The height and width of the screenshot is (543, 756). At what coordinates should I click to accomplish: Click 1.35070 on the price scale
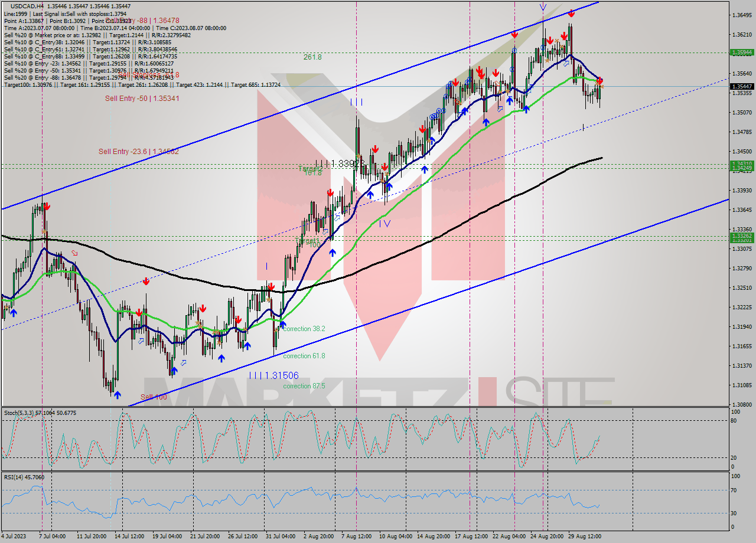click(743, 112)
